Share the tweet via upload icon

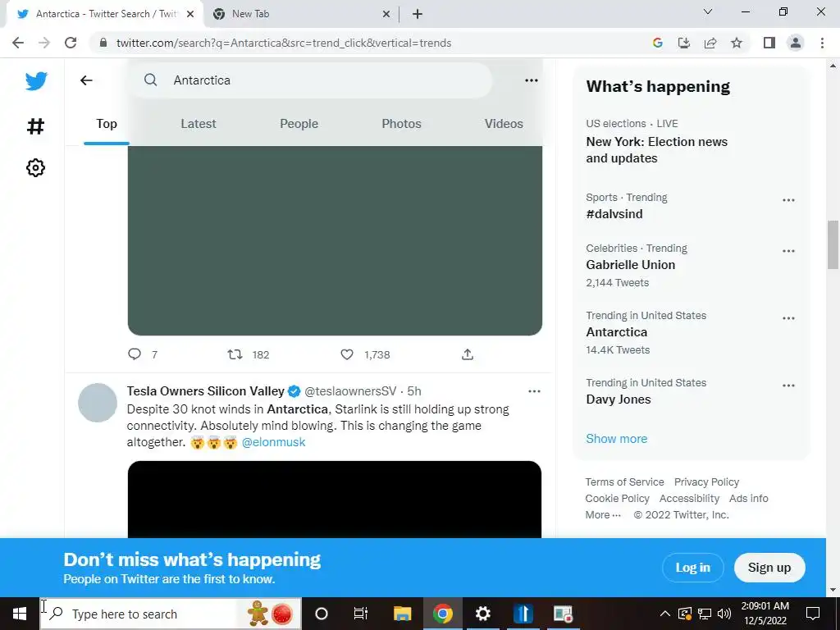(468, 354)
